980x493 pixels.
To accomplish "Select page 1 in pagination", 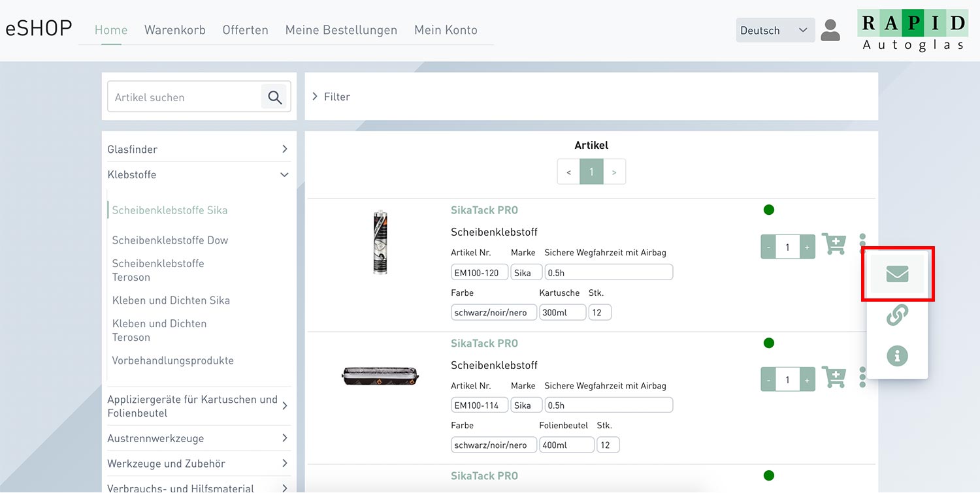I will point(591,172).
